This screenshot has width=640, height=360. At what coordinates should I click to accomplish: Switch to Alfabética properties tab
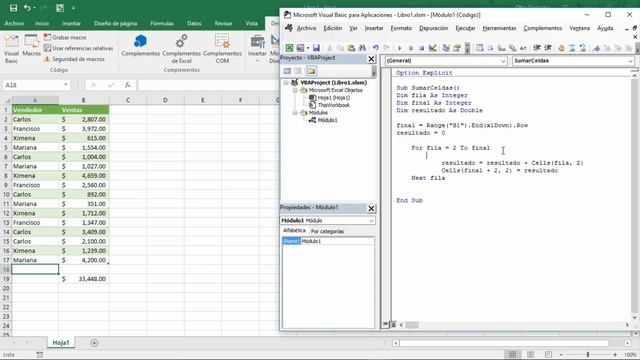pos(294,231)
